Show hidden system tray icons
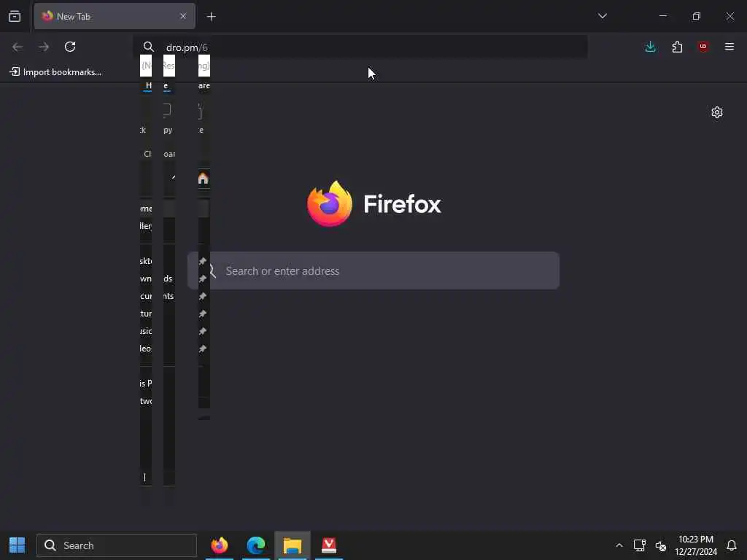The image size is (747, 560). pos(619,545)
